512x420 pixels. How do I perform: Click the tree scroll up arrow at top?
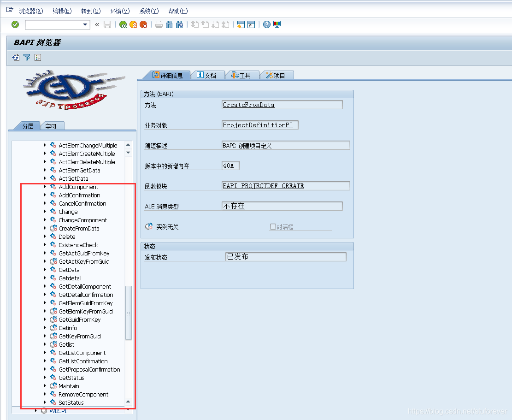click(128, 145)
